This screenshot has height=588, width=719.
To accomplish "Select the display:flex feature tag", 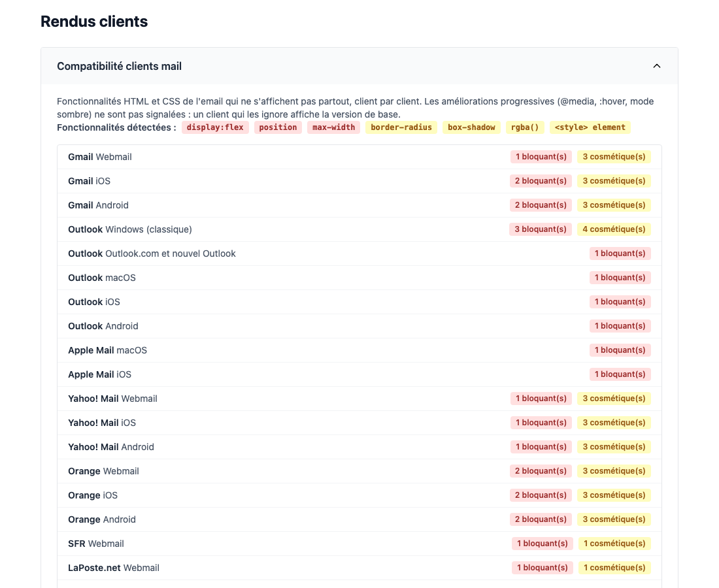I will [215, 127].
